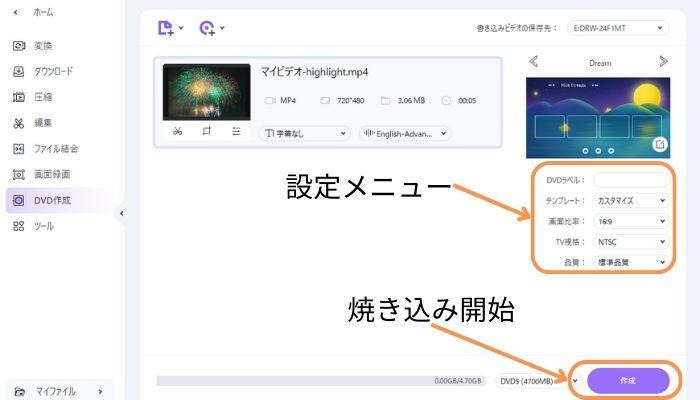Open マイファイル at the bottom left
Screen dimensions: 700x400
(55, 391)
